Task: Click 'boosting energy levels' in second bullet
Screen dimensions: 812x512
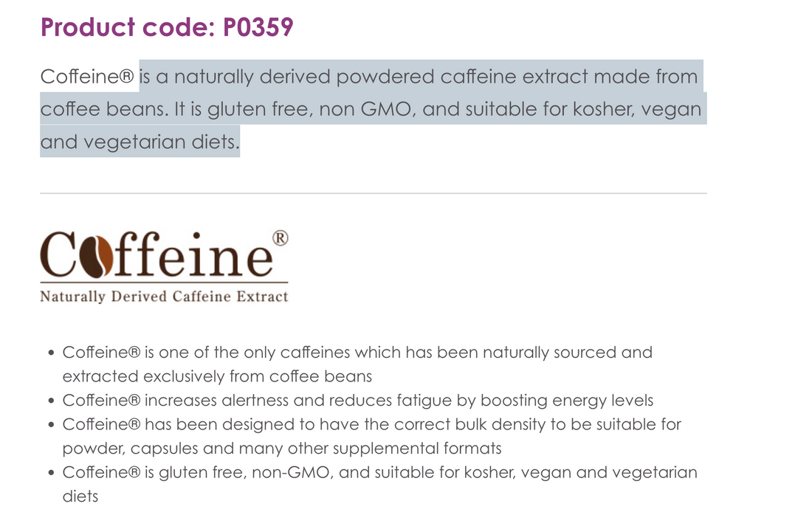Action: pyautogui.click(x=566, y=400)
